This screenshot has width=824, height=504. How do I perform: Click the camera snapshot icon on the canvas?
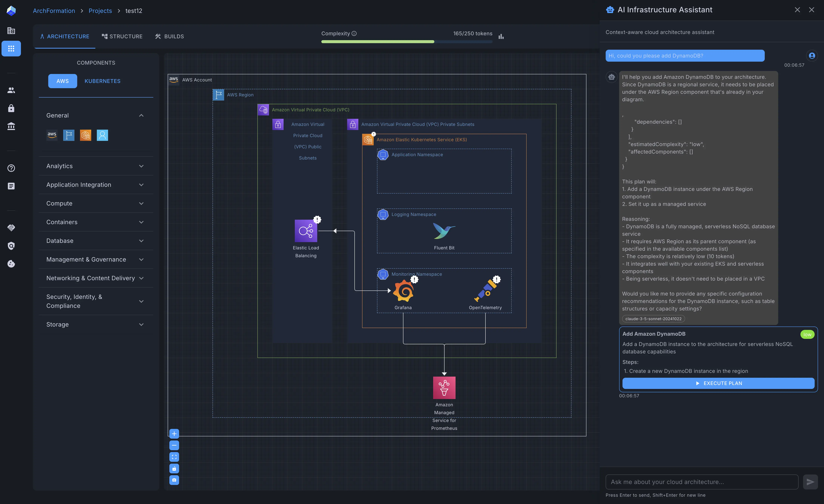pyautogui.click(x=174, y=480)
